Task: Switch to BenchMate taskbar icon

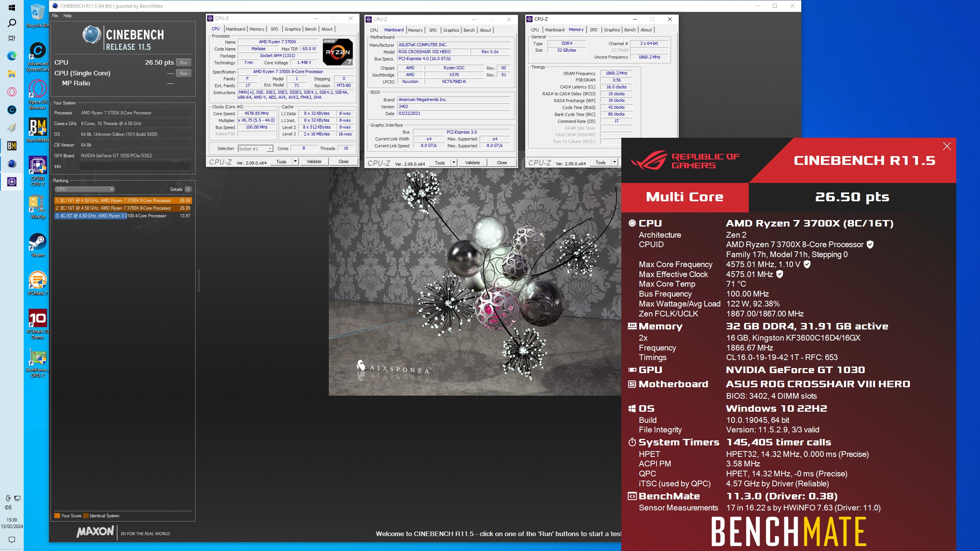Action: 11,146
